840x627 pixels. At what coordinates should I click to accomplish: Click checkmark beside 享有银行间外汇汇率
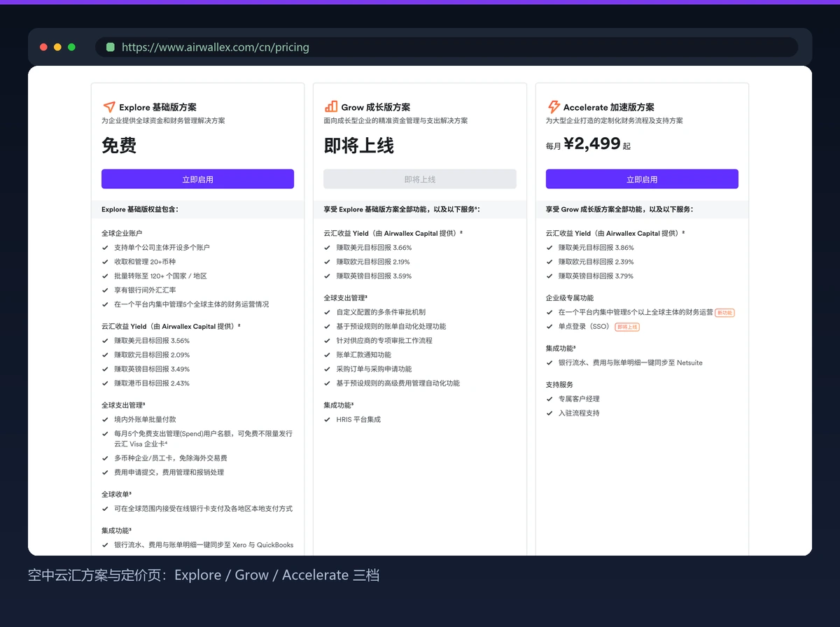click(x=105, y=290)
